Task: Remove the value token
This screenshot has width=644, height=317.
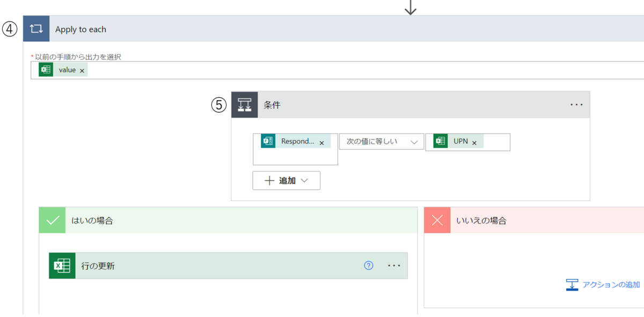Action: 82,70
